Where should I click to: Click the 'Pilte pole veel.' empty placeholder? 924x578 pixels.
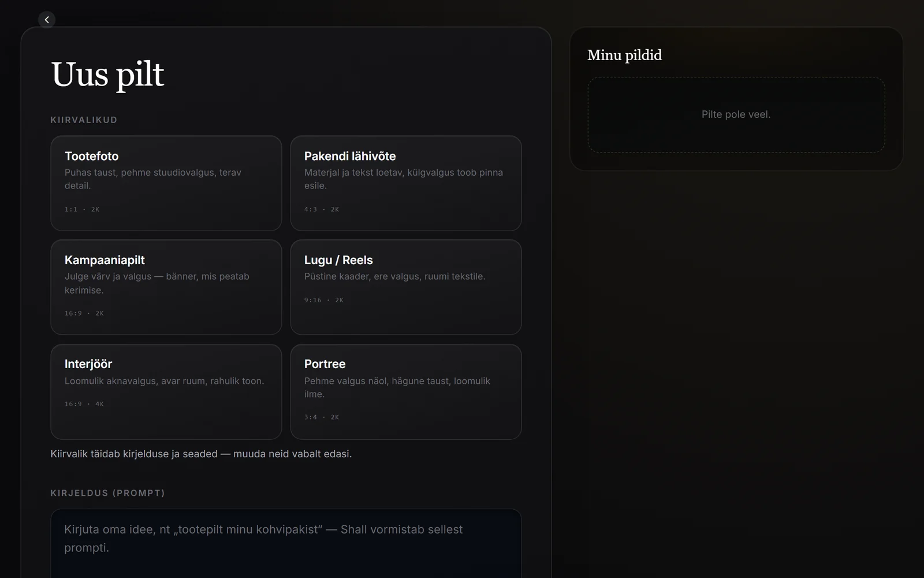(x=736, y=114)
